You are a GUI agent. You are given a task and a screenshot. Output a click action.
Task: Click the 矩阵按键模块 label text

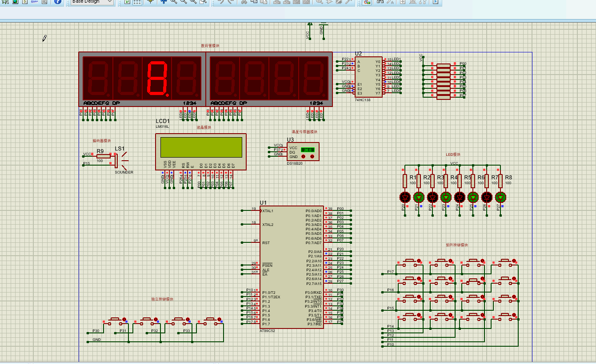(x=457, y=245)
